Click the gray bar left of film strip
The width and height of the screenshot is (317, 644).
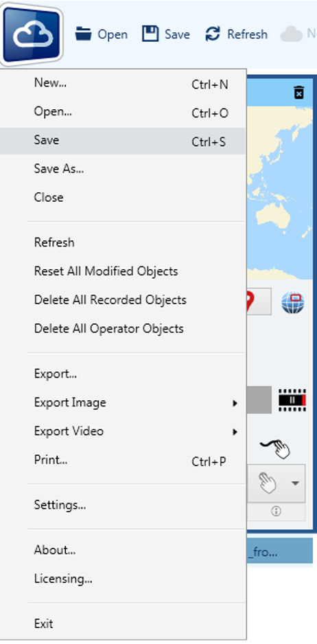(259, 400)
